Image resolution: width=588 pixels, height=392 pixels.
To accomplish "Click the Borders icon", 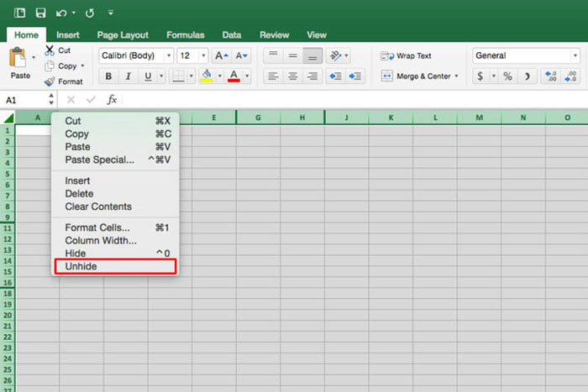I will (178, 76).
